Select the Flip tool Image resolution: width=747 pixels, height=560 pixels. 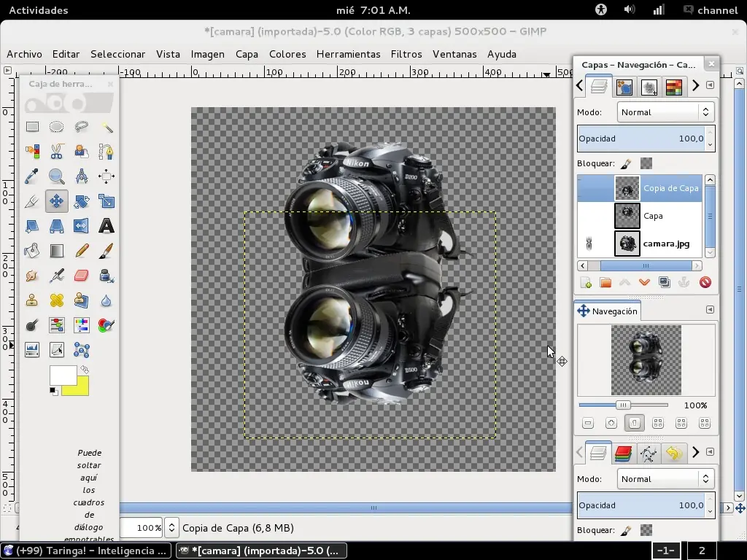82,226
